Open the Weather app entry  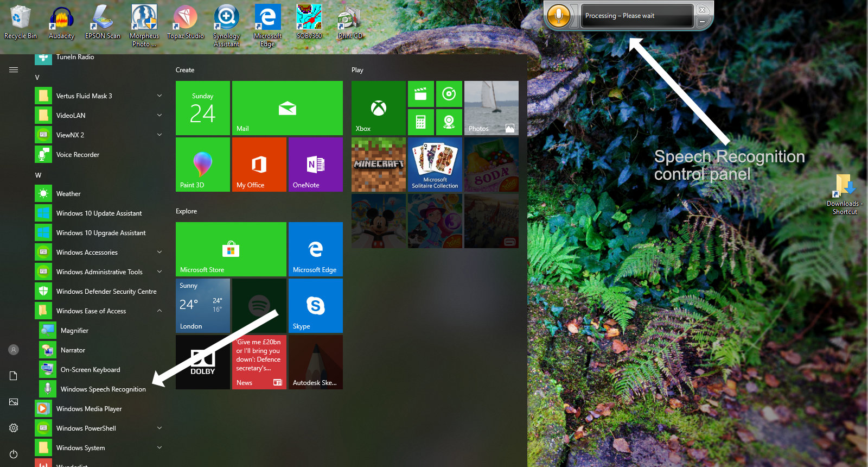(x=100, y=193)
